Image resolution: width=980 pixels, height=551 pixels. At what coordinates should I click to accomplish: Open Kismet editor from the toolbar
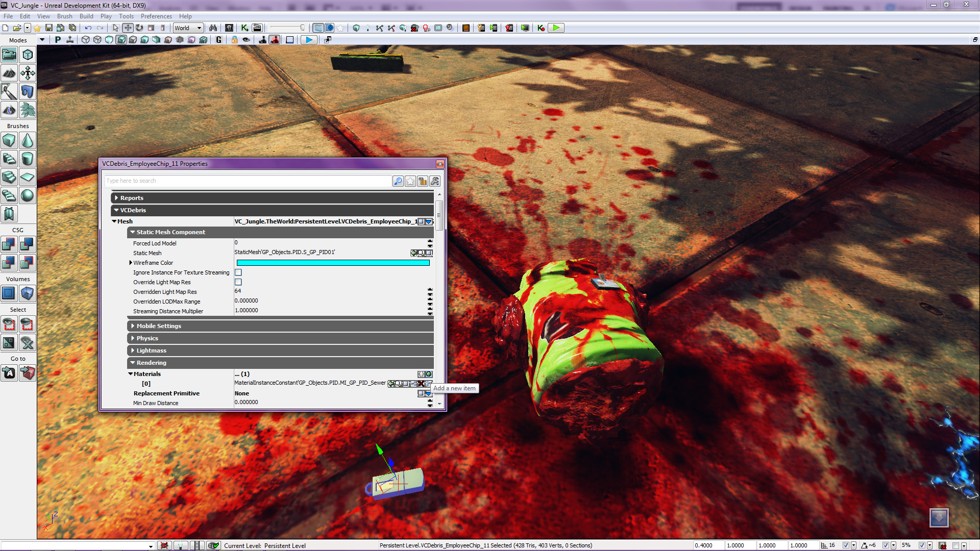[x=244, y=28]
